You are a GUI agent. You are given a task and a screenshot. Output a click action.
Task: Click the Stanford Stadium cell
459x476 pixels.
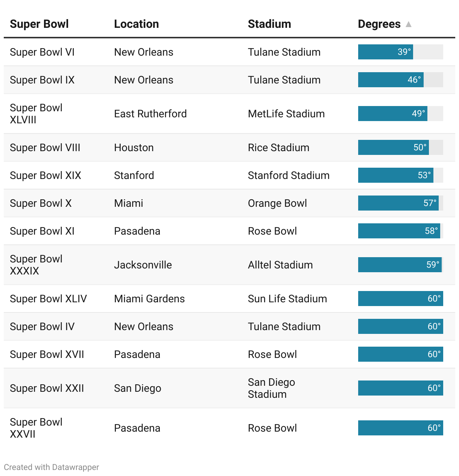pyautogui.click(x=289, y=175)
